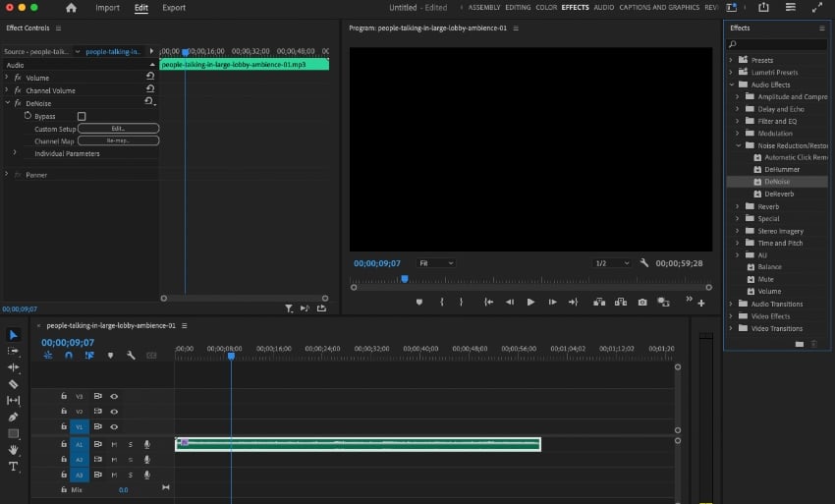
Task: Expand the Reverb folder
Action: (738, 206)
